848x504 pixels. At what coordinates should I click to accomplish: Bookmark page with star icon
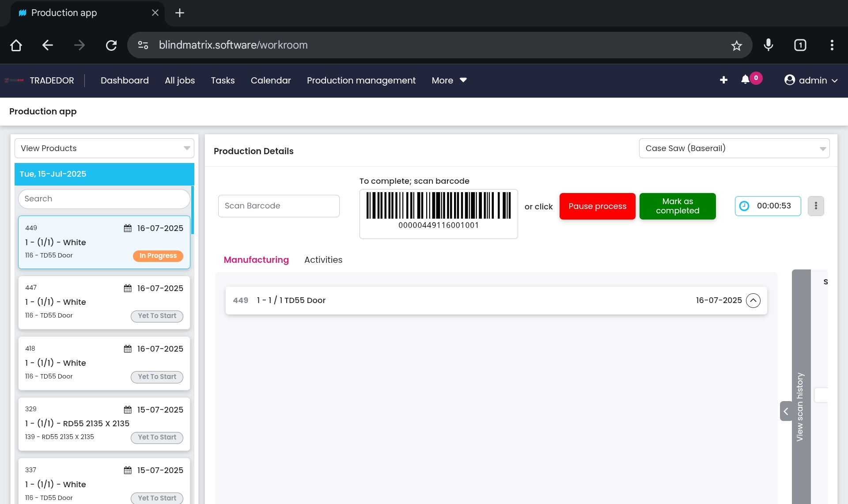736,45
